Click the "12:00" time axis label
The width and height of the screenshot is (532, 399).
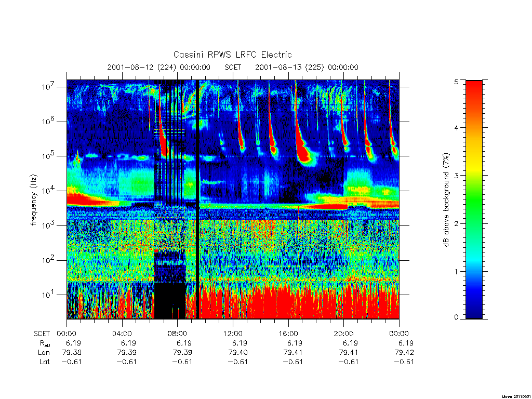pos(233,334)
